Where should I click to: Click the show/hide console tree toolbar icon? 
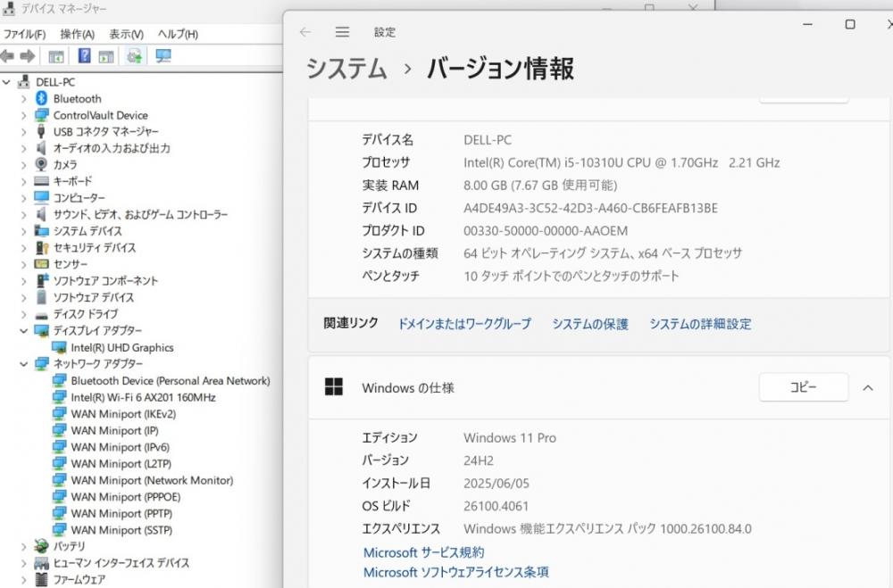pyautogui.click(x=55, y=56)
